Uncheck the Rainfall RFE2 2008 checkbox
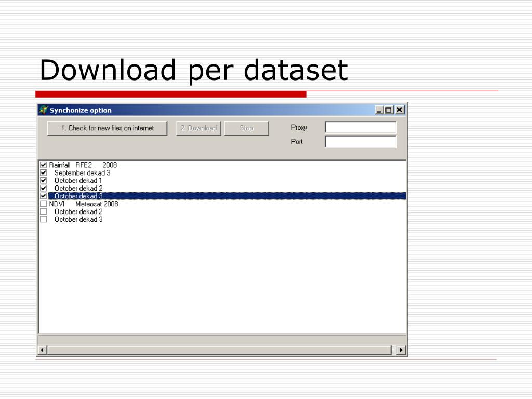The image size is (532, 399). 44,165
